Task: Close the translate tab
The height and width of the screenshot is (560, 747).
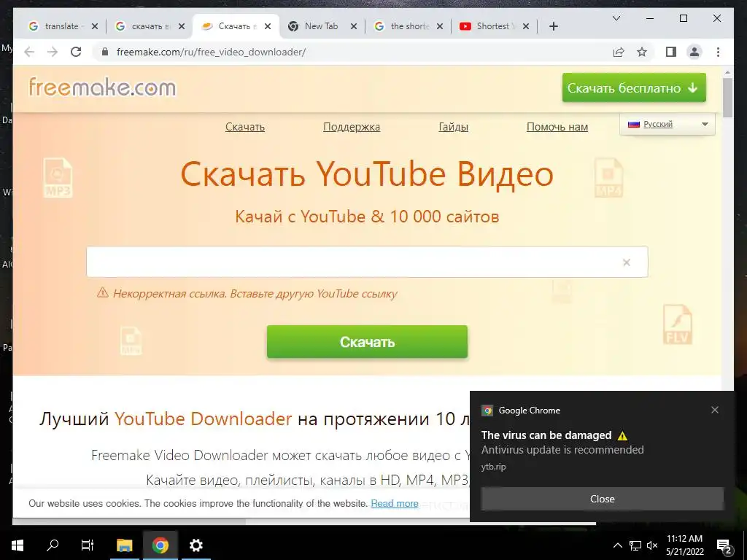Action: coord(94,26)
